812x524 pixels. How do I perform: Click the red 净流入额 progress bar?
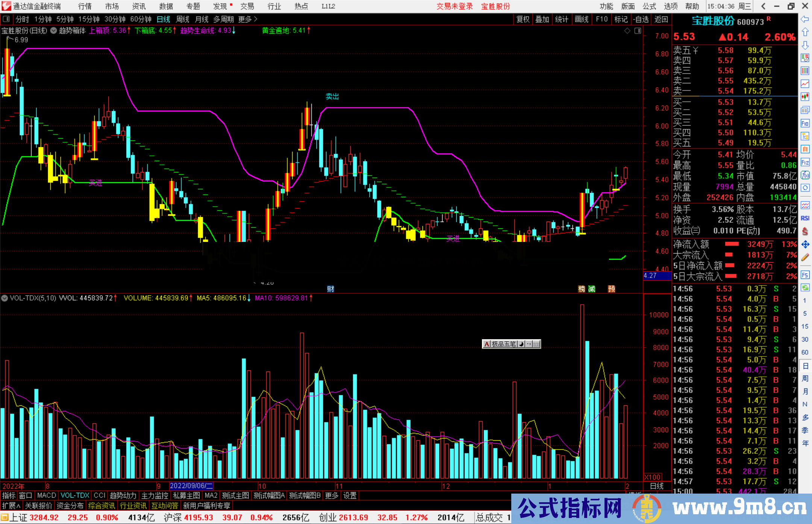click(x=732, y=244)
